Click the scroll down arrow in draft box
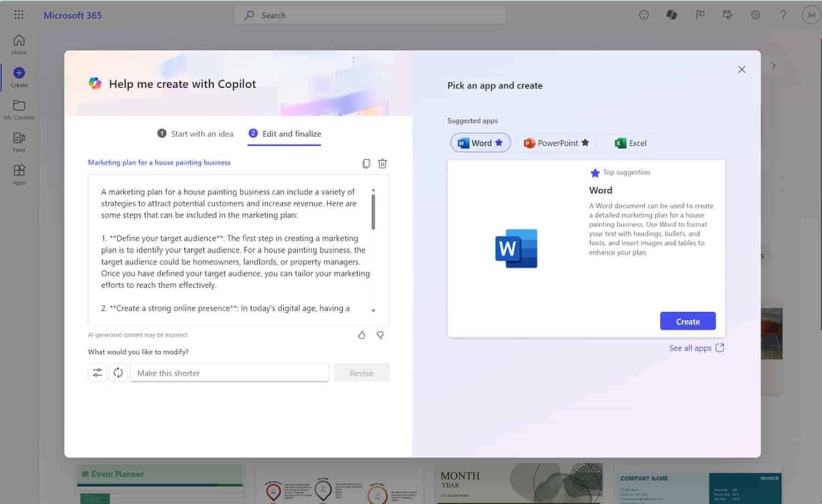This screenshot has width=822, height=504. click(x=373, y=311)
